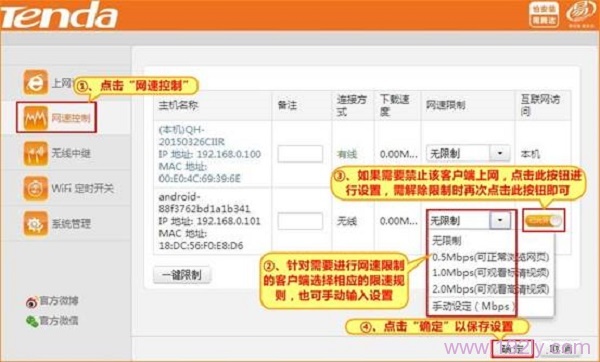600x362 pixels.
Task: Select the 网速控制 speed control icon
Action: tap(36, 118)
